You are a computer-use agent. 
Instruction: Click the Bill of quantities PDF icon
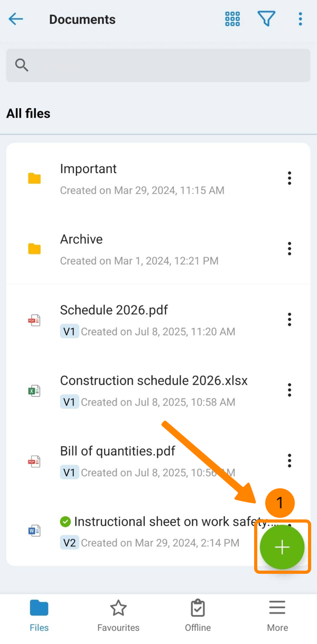click(x=34, y=461)
